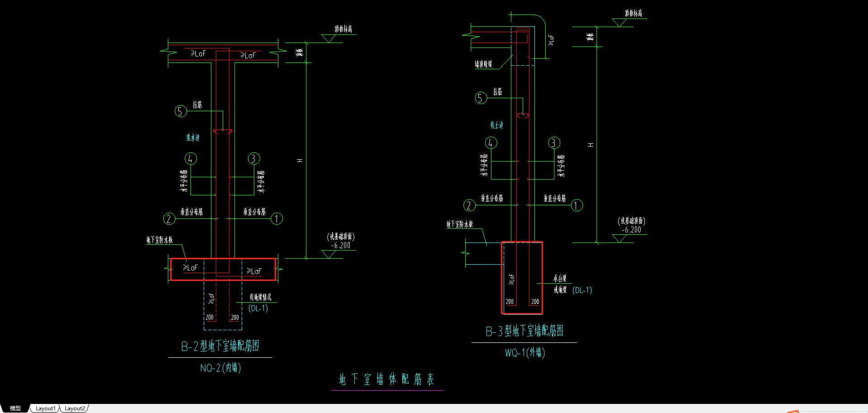
Task: Select the 地下室墙体配筋表 heading
Action: point(387,379)
